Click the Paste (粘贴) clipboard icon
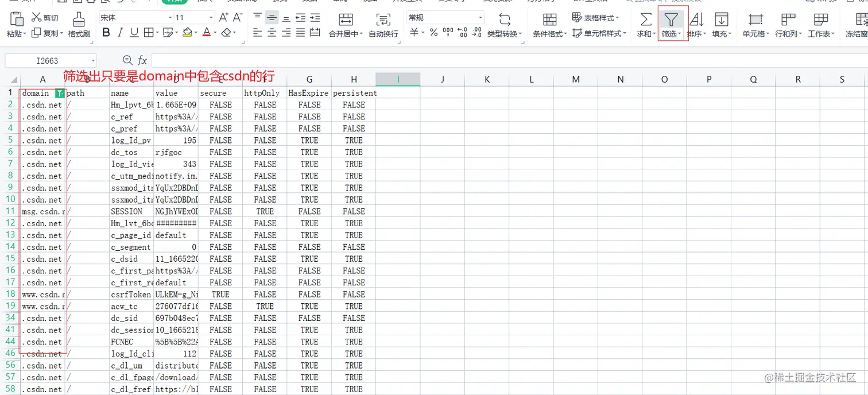 17,19
